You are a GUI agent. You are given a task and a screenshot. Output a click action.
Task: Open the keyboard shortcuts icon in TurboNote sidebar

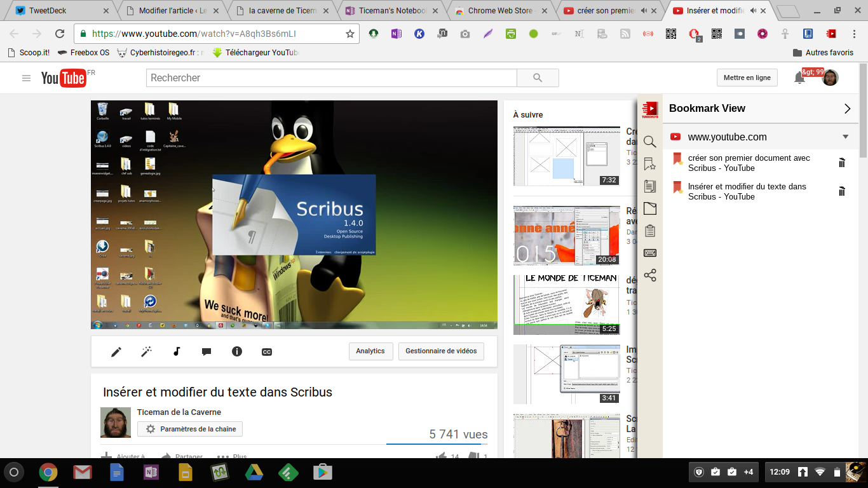click(x=649, y=253)
